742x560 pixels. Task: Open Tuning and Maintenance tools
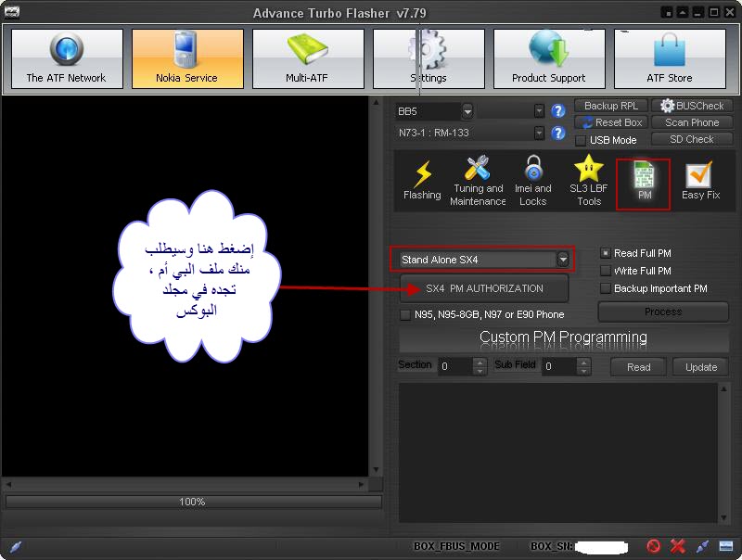(x=478, y=181)
